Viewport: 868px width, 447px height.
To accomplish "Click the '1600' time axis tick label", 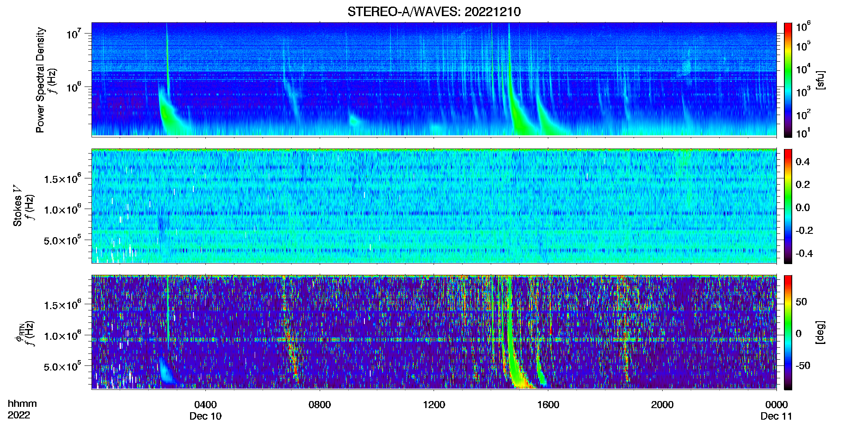I will point(548,404).
